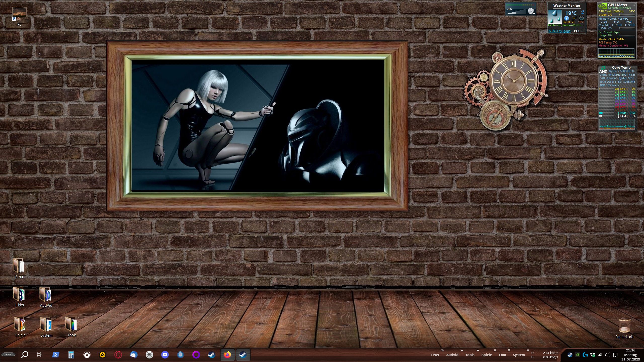Screen dimensions: 644x362
Task: Open the Weather Monitor globe icon
Action: 581,18
